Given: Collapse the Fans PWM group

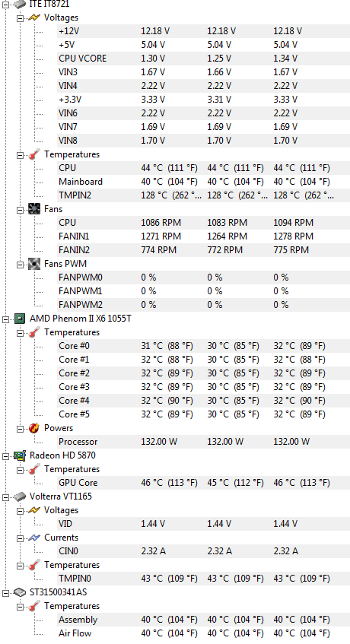Looking at the screenshot, I should (20, 265).
